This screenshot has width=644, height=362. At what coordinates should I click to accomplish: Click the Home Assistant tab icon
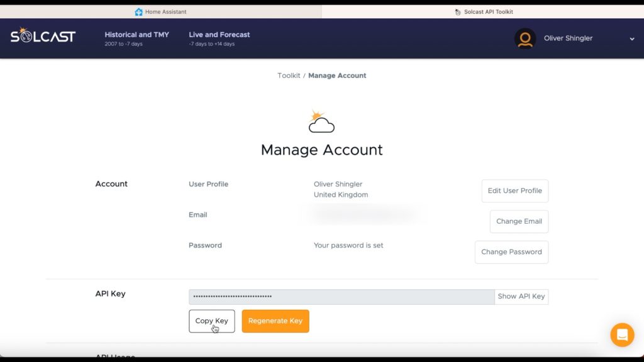tap(139, 12)
